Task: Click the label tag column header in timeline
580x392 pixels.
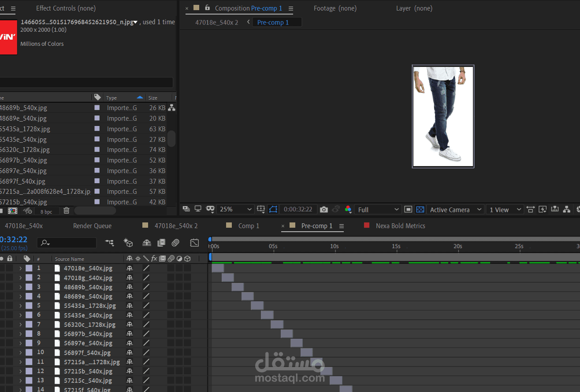Action: click(x=27, y=259)
